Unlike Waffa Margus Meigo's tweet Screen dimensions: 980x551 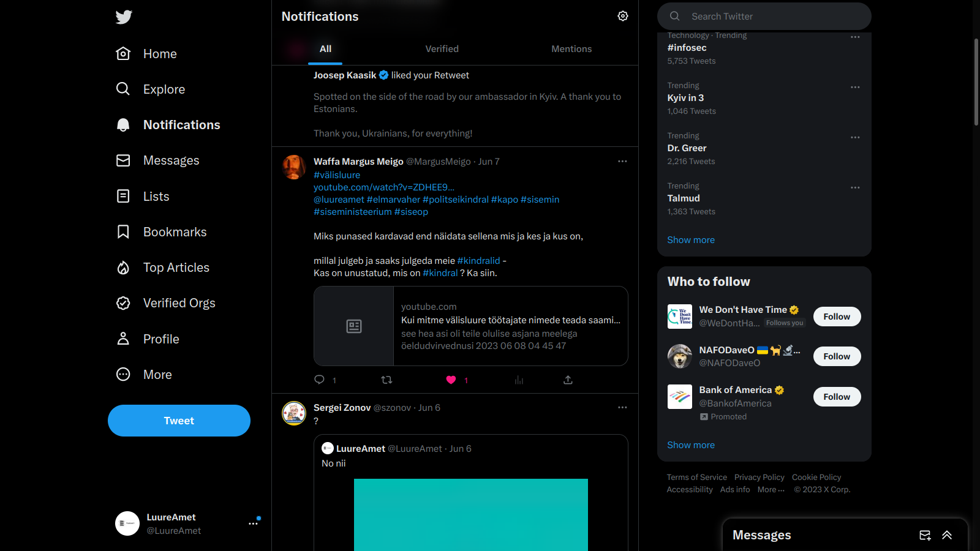click(451, 380)
